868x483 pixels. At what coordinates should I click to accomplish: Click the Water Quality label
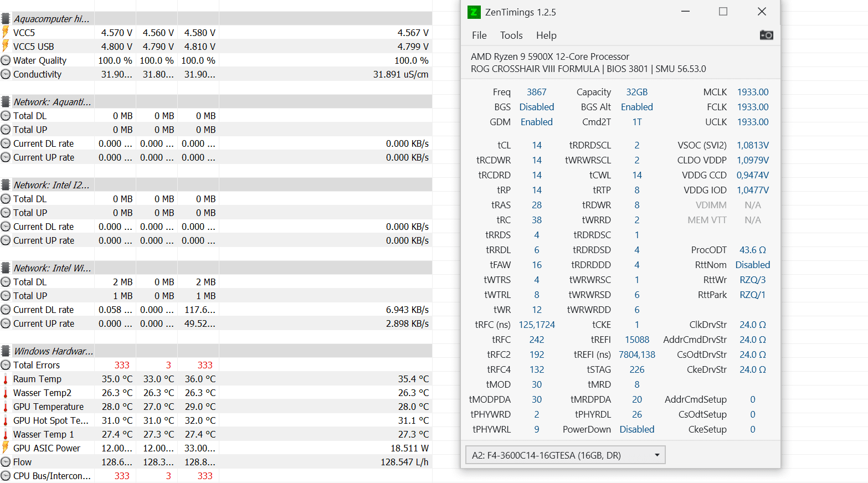point(40,60)
